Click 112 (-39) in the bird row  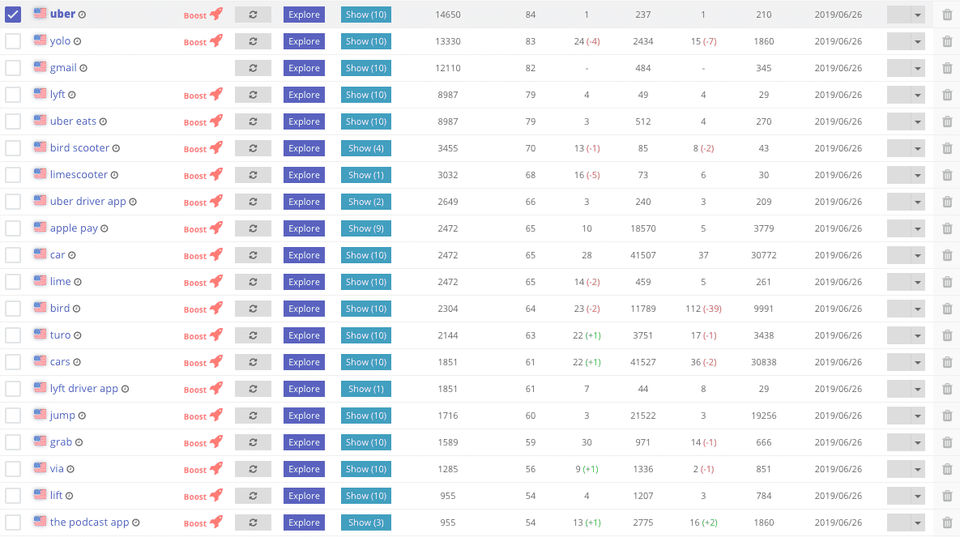click(x=703, y=309)
